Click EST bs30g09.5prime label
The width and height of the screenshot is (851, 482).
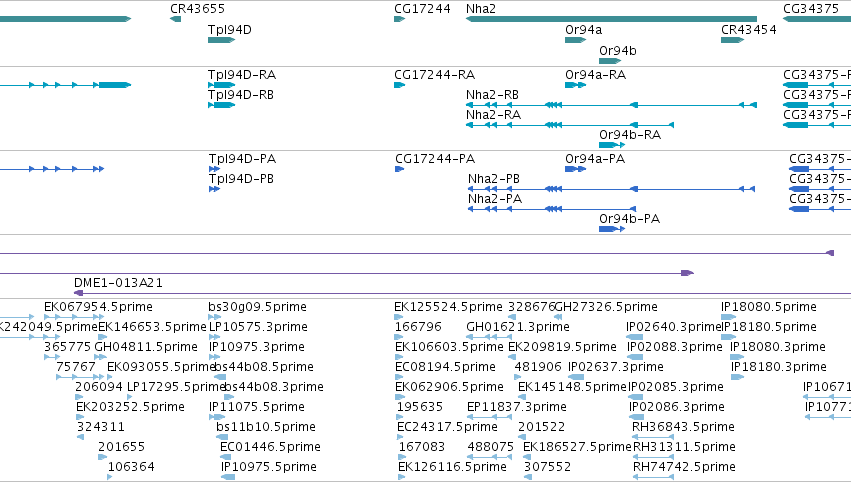coord(257,307)
